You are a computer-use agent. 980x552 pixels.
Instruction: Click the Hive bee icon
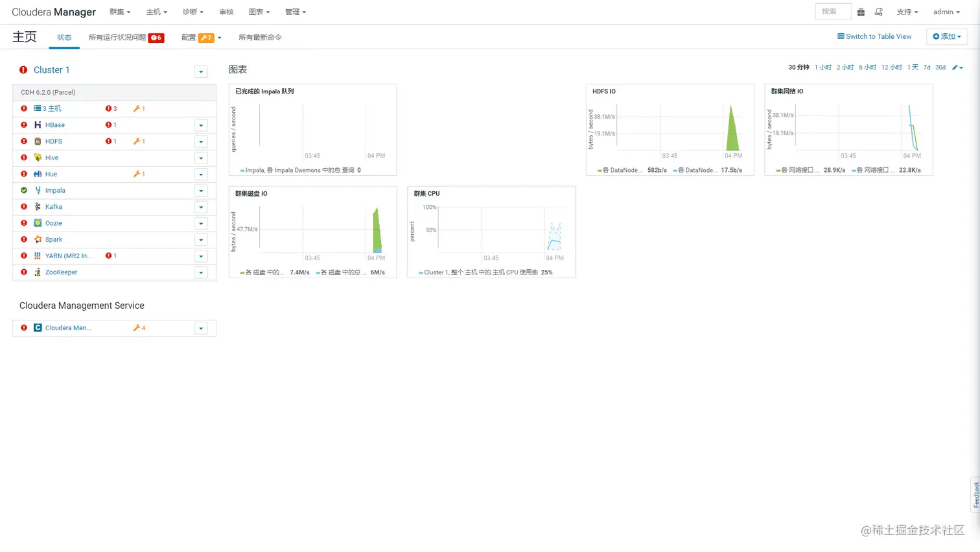pyautogui.click(x=38, y=158)
